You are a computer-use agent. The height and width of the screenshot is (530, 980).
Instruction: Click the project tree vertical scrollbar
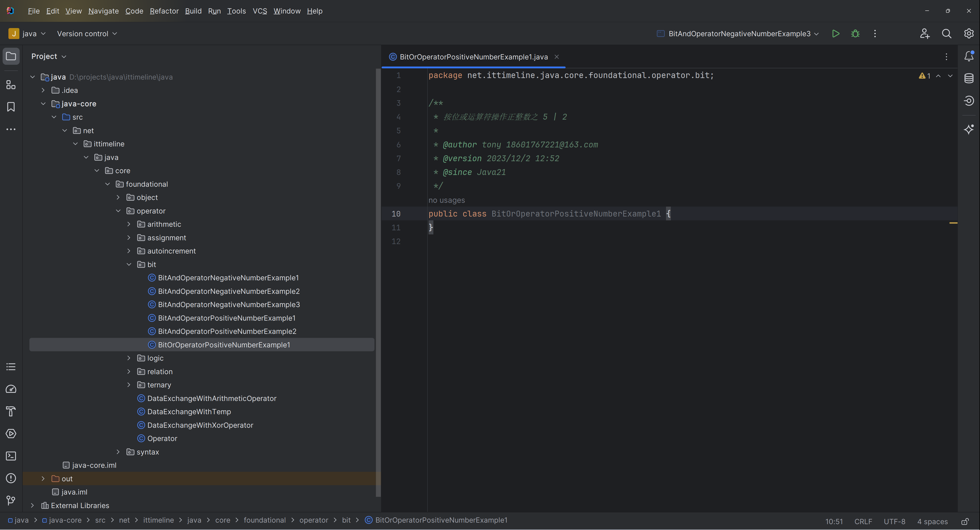[x=378, y=282]
